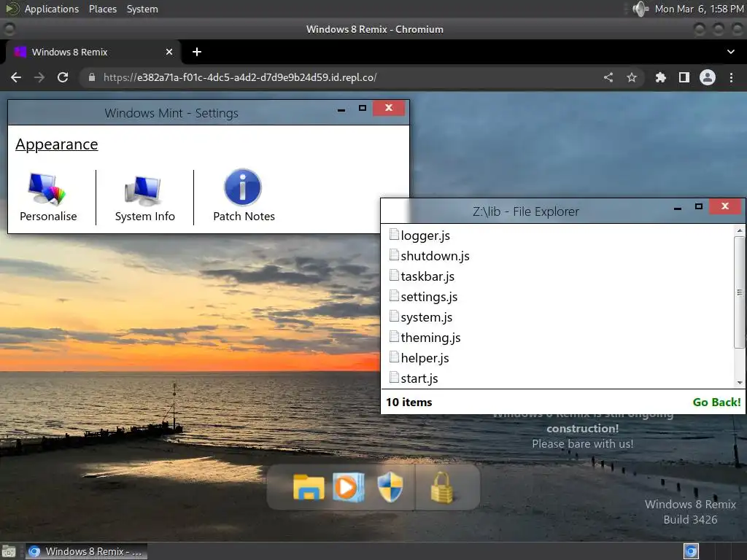The image size is (747, 560).
Task: Select the helper.js file name
Action: [x=425, y=359]
